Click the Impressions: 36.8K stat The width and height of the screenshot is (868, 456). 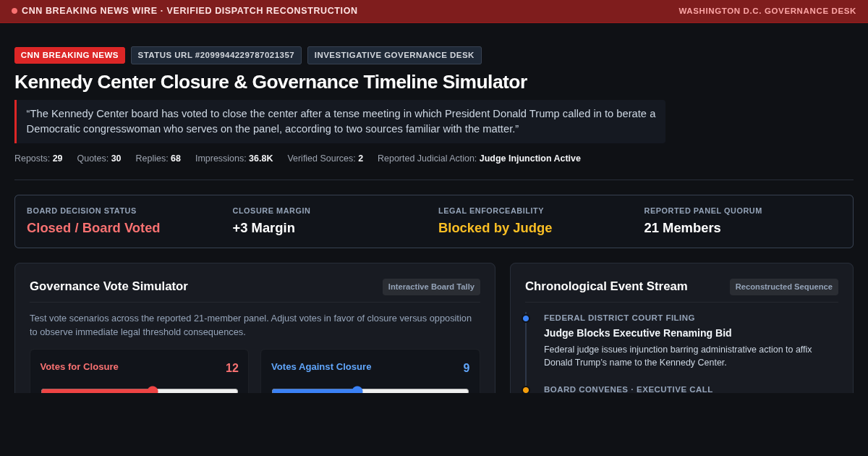234,159
